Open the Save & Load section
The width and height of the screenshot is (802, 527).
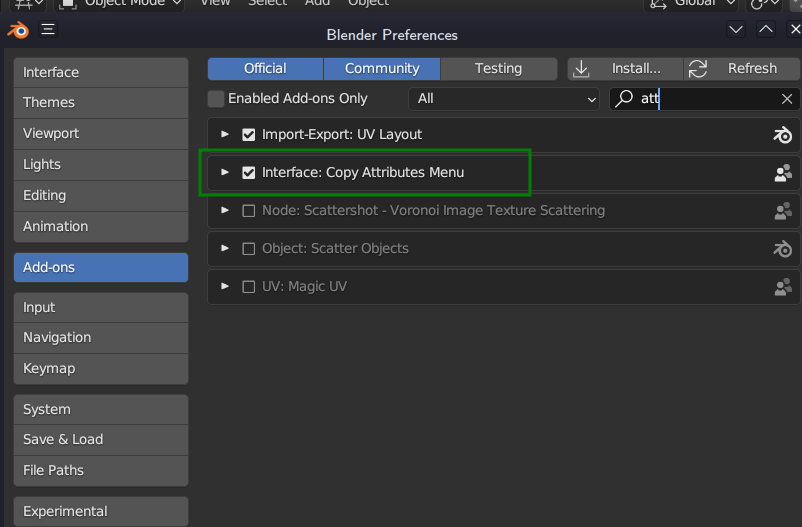click(101, 440)
